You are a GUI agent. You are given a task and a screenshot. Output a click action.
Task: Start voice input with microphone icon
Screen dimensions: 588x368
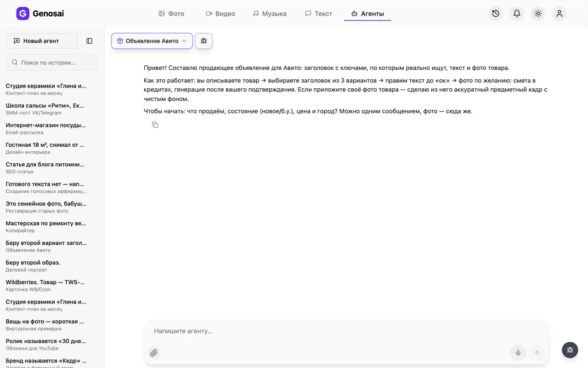[x=518, y=353]
